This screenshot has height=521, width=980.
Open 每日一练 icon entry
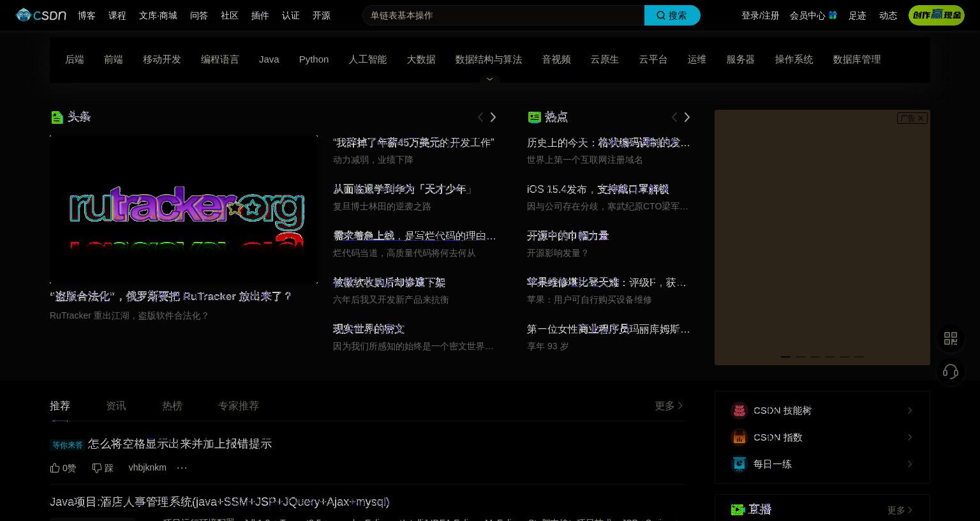pos(739,464)
